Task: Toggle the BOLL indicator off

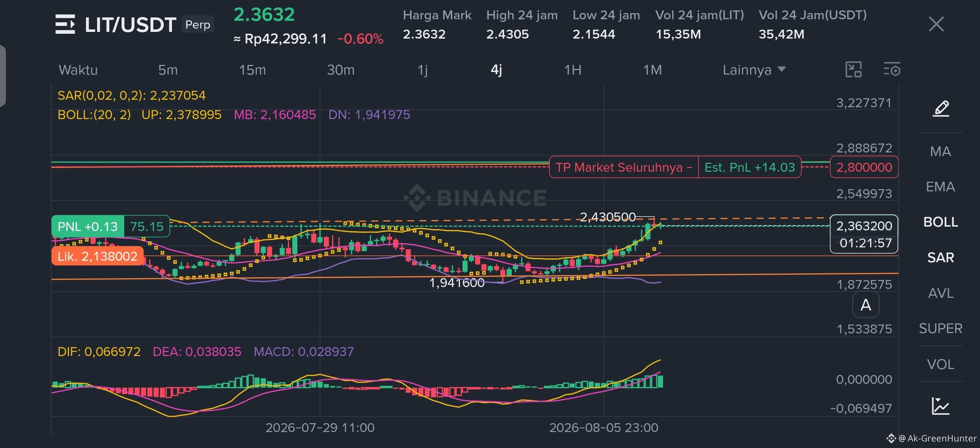Action: point(940,222)
